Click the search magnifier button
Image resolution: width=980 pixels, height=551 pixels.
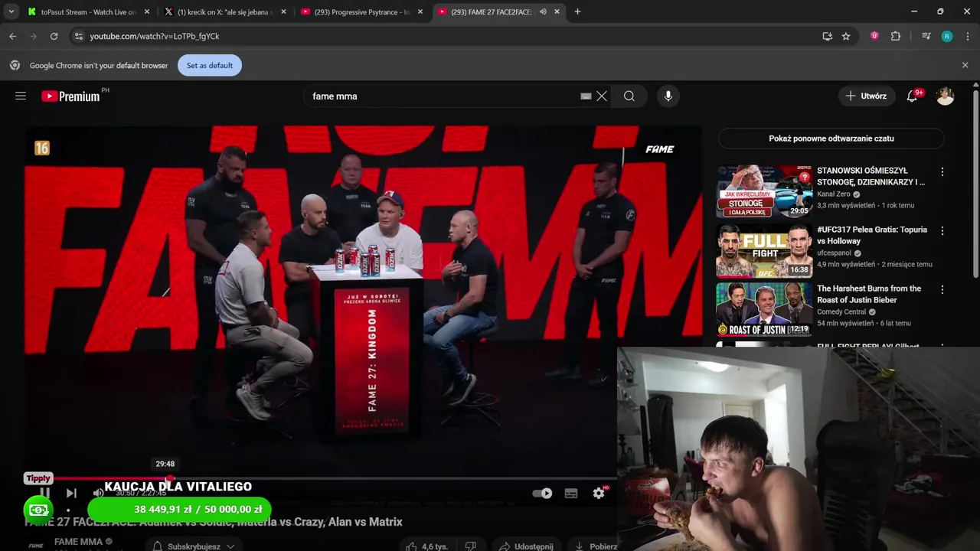click(629, 96)
